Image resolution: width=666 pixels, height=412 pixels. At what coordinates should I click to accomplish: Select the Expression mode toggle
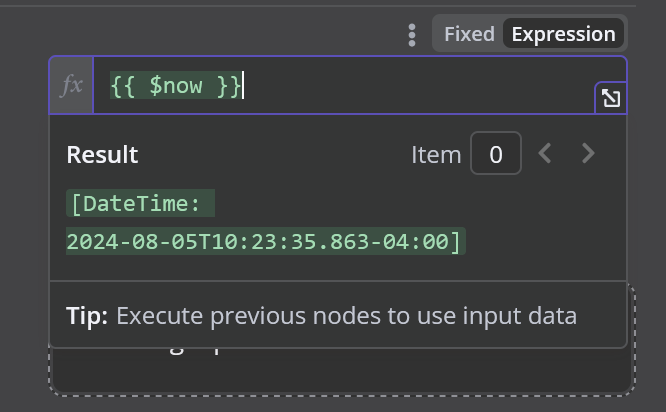pyautogui.click(x=563, y=34)
